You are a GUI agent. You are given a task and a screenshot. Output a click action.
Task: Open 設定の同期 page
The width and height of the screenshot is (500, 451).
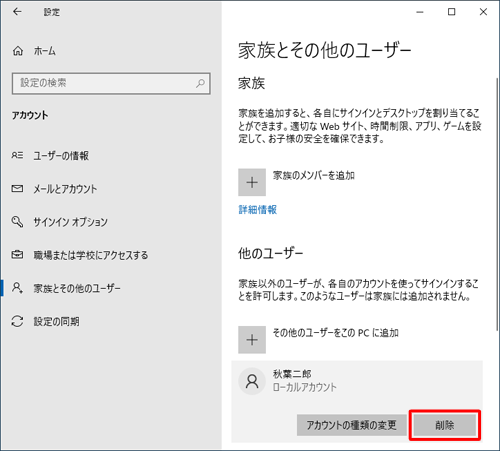[x=56, y=322]
